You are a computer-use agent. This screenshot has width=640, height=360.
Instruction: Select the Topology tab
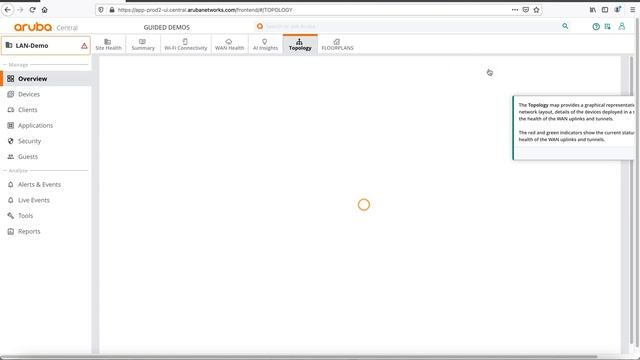(300, 44)
